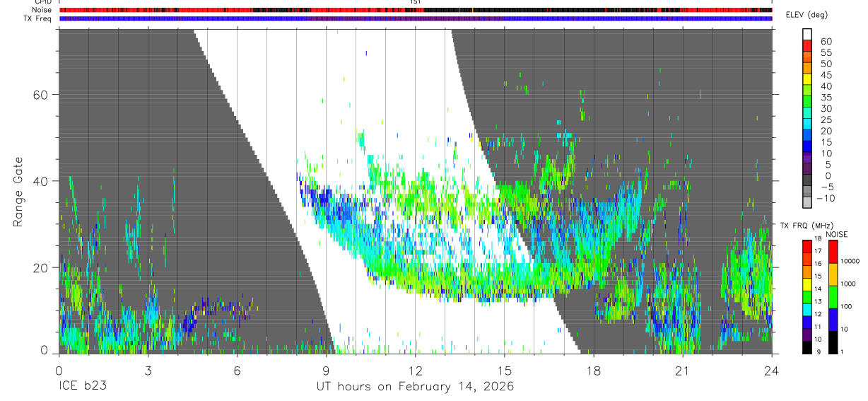The image size is (868, 401).
Task: Click the red top swatch of NOISE colorbar
Action: [x=833, y=252]
